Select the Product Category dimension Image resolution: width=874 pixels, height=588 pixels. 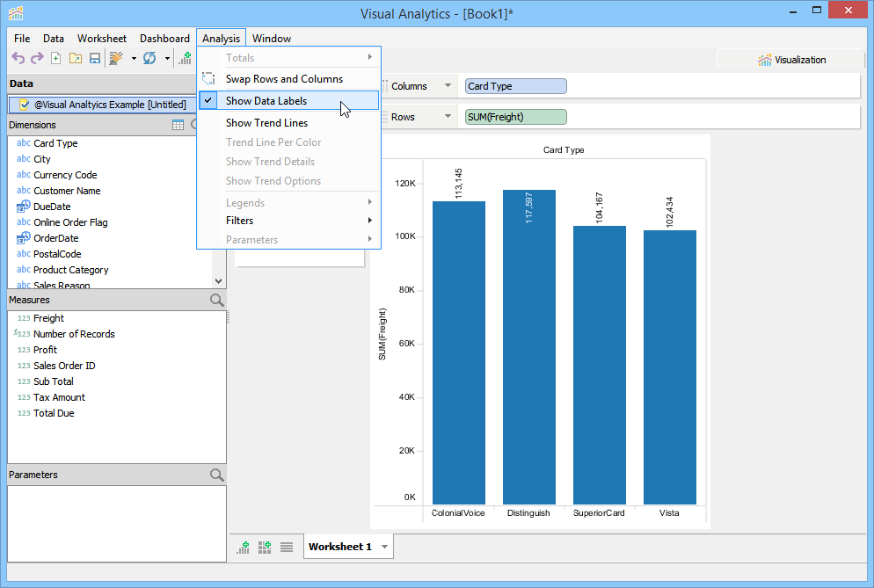click(x=71, y=270)
